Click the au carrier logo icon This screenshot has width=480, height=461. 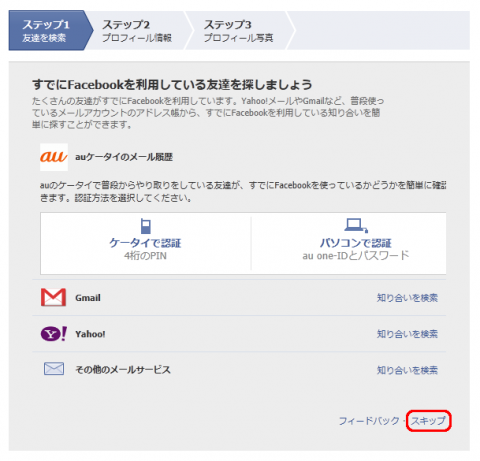point(54,157)
